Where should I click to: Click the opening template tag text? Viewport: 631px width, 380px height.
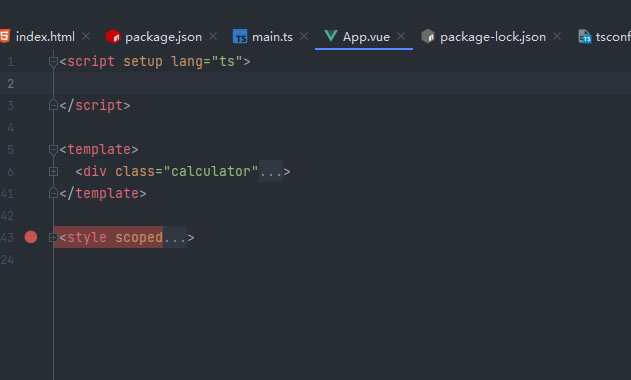99,150
